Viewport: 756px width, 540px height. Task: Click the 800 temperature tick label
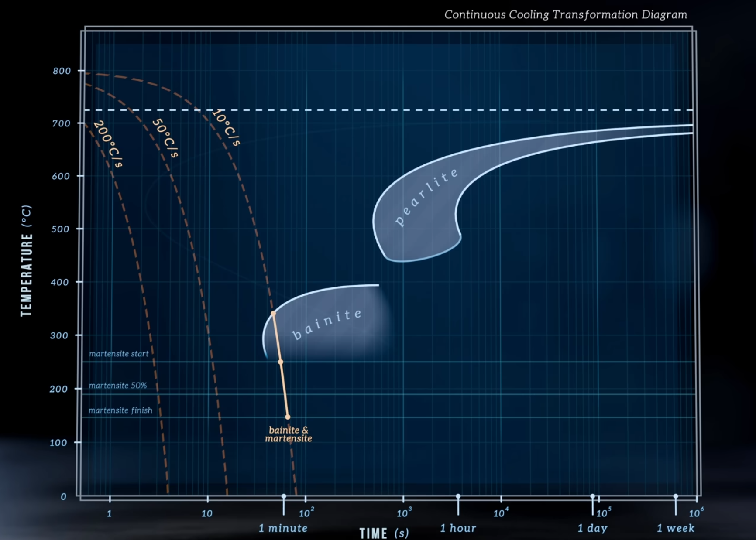click(x=62, y=71)
